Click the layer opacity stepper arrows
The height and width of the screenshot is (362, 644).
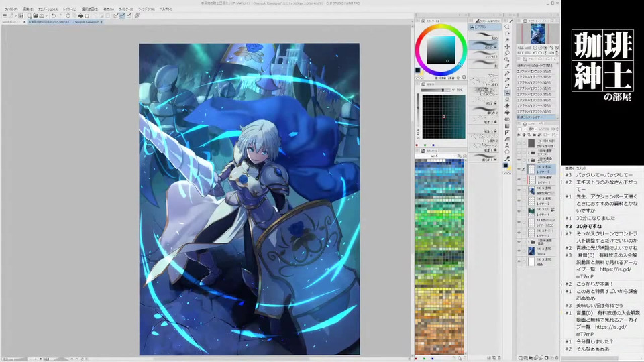559,129
